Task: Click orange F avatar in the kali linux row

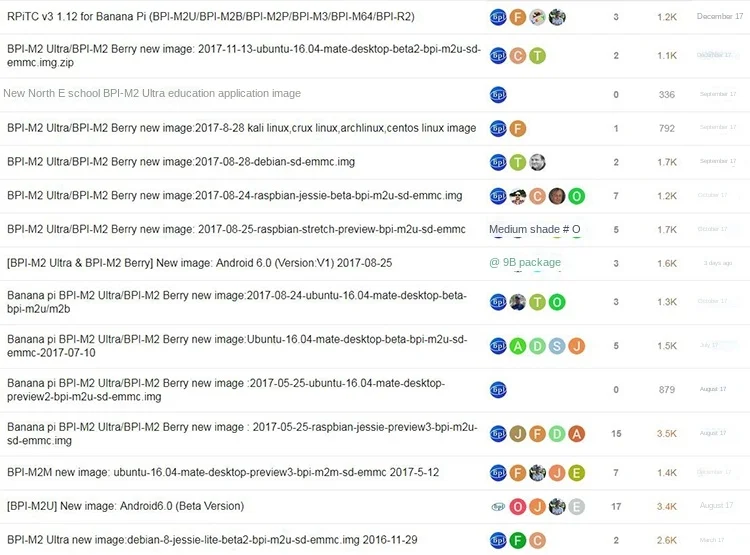Action: pyautogui.click(x=518, y=129)
